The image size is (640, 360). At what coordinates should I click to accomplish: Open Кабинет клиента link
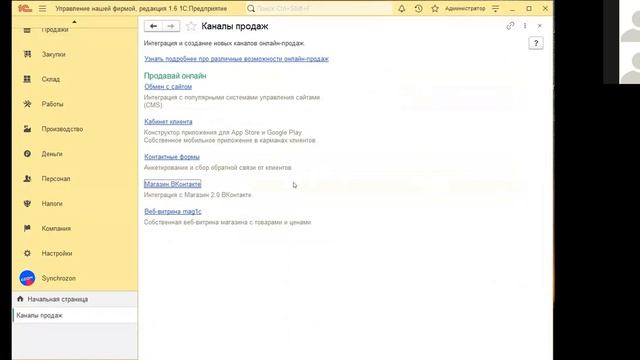pos(168,122)
